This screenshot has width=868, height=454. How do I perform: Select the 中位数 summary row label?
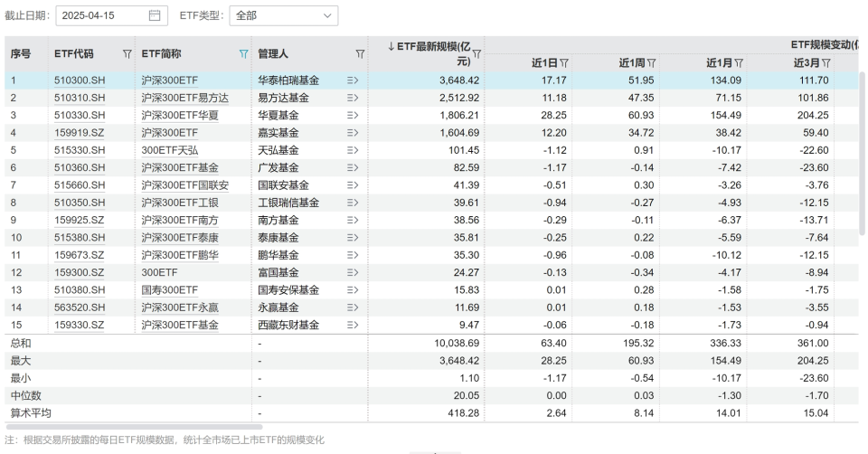[25, 395]
